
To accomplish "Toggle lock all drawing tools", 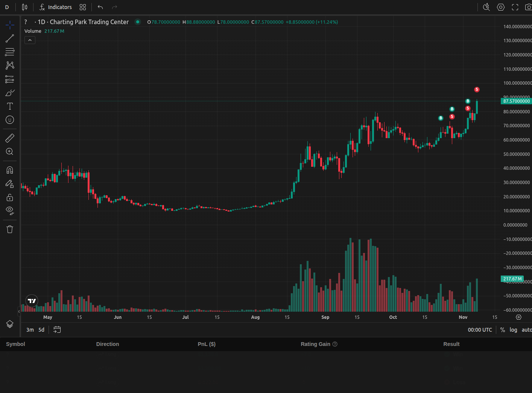I will pyautogui.click(x=10, y=197).
